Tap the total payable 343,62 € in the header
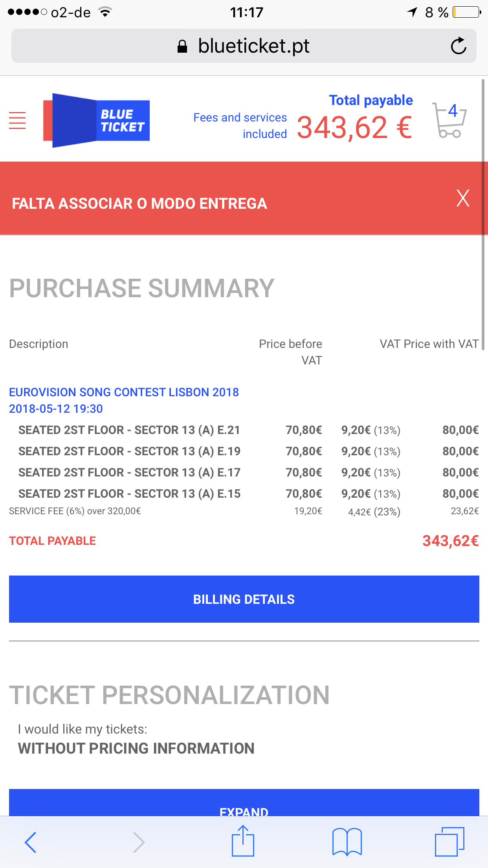Viewport: 488px width, 868px height. point(354,128)
